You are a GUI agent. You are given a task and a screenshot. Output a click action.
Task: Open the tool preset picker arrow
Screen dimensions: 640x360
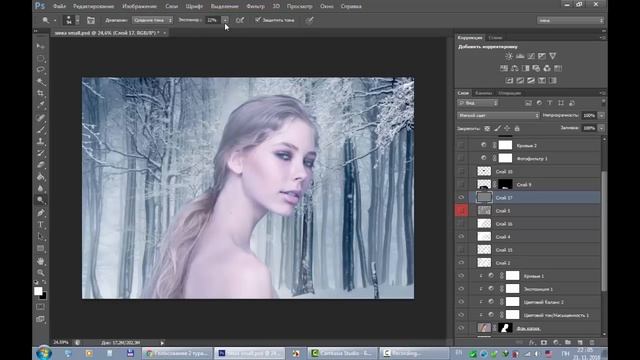click(55, 20)
